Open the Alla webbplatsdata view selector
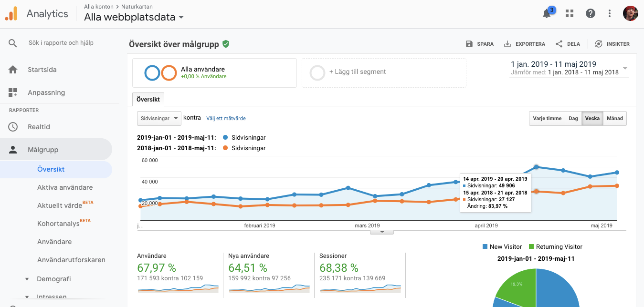This screenshot has height=307, width=644. pos(134,17)
